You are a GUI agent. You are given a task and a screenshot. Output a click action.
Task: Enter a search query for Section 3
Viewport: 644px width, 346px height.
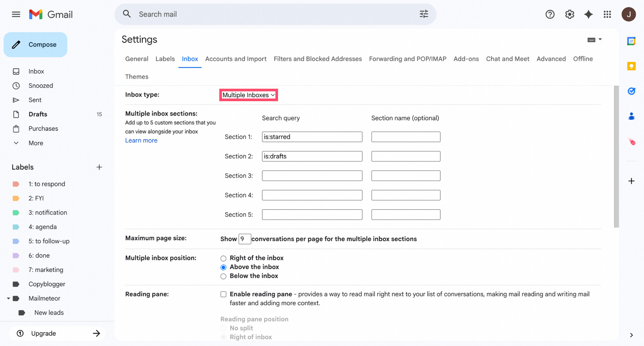pyautogui.click(x=312, y=175)
